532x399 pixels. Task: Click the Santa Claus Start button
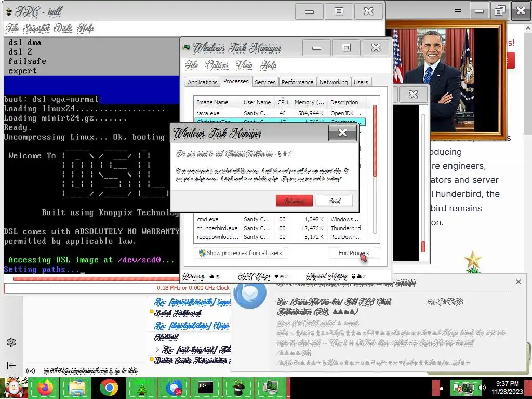click(14, 388)
